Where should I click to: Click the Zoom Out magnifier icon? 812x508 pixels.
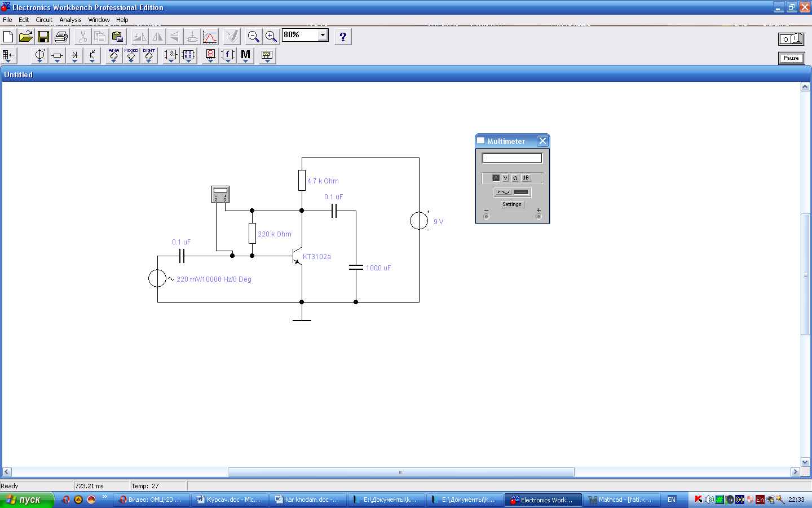(254, 37)
